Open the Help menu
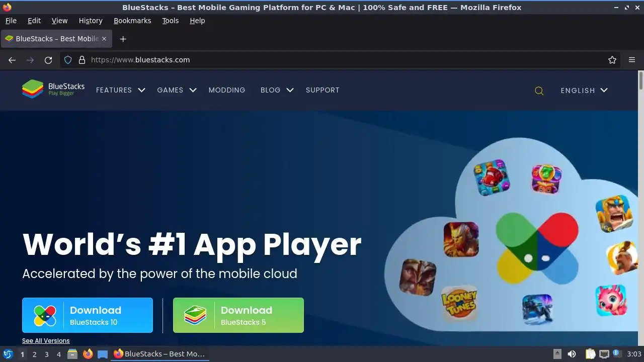Screen dimensions: 644x362 pos(197,21)
